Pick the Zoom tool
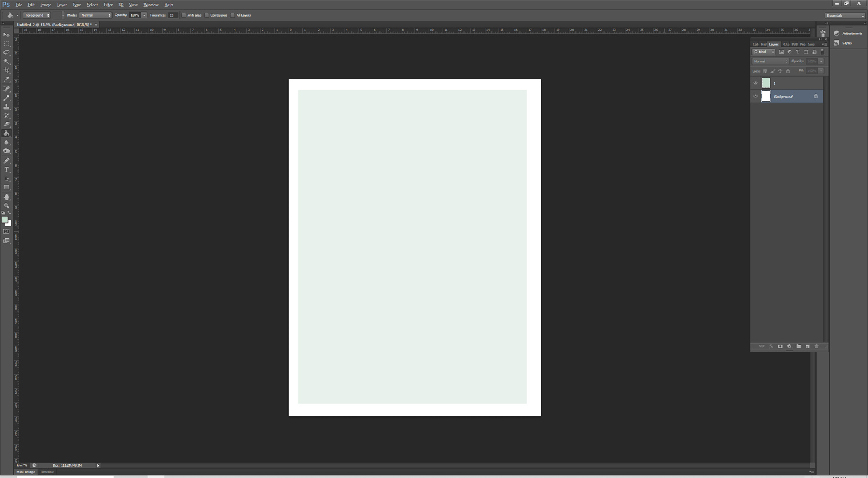The height and width of the screenshot is (478, 868). [6, 205]
